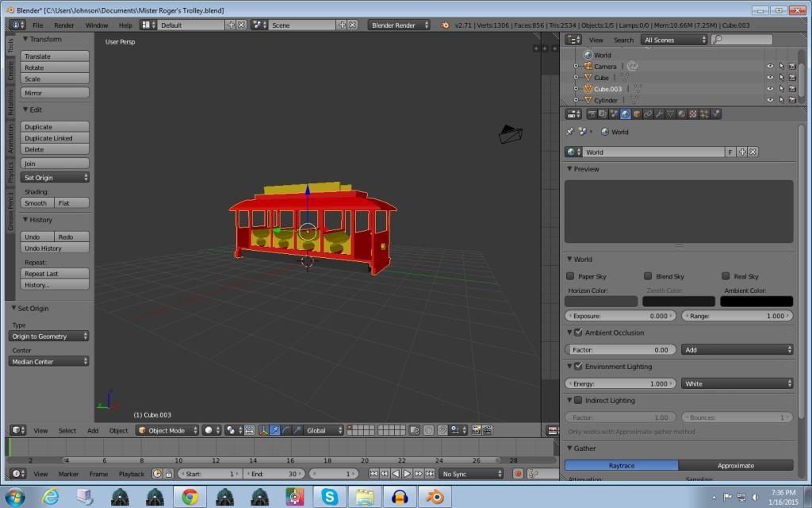Screen dimensions: 812x508
Task: Play the animation in reverse
Action: 396,474
